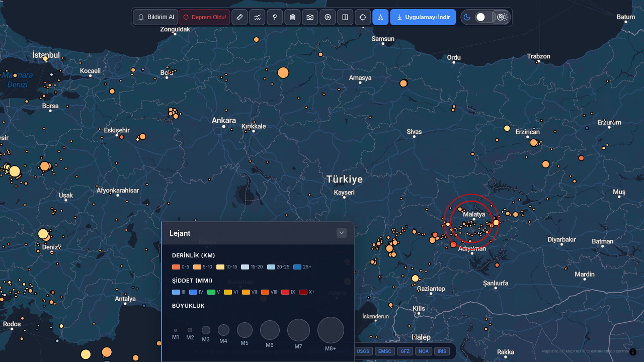Click the intensity VII swatch
Screen dimensions: 644x362
coord(246,292)
